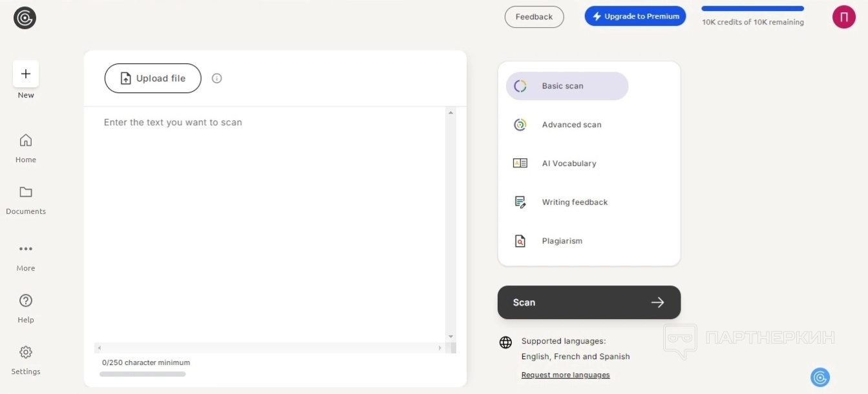Screen dimensions: 868x394
Task: Choose Writing feedback scan mode
Action: (575, 202)
